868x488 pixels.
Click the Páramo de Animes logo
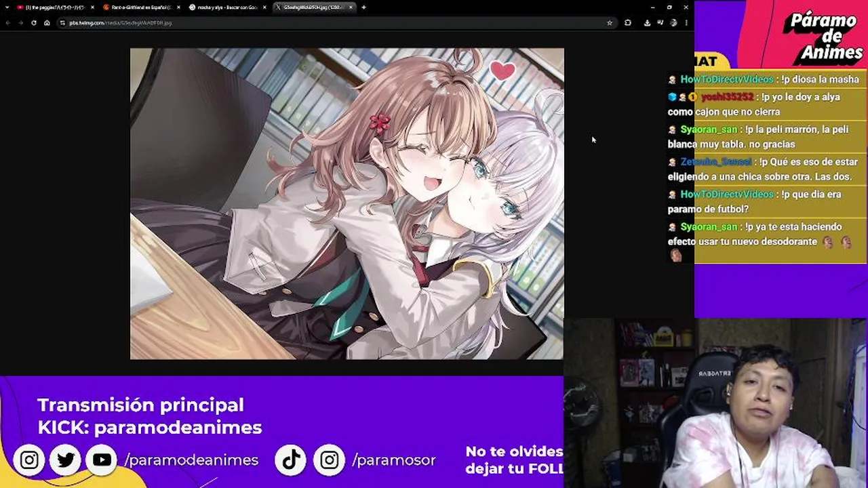(823, 36)
